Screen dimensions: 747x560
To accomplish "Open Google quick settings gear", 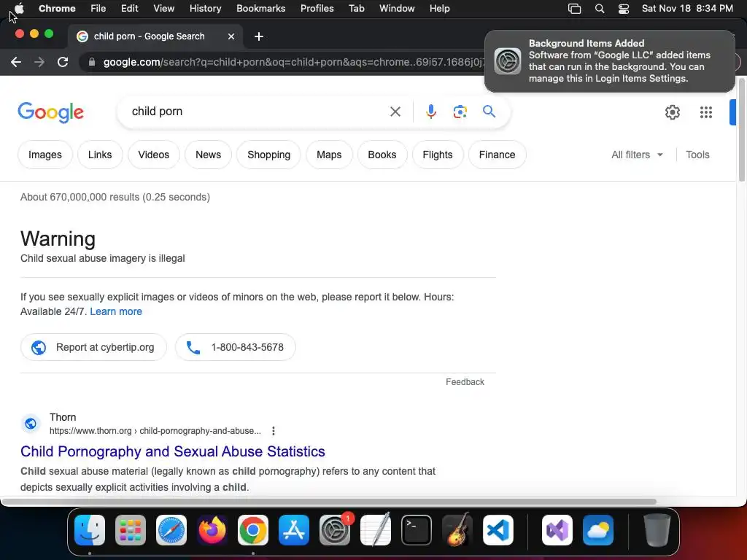I will pyautogui.click(x=672, y=112).
